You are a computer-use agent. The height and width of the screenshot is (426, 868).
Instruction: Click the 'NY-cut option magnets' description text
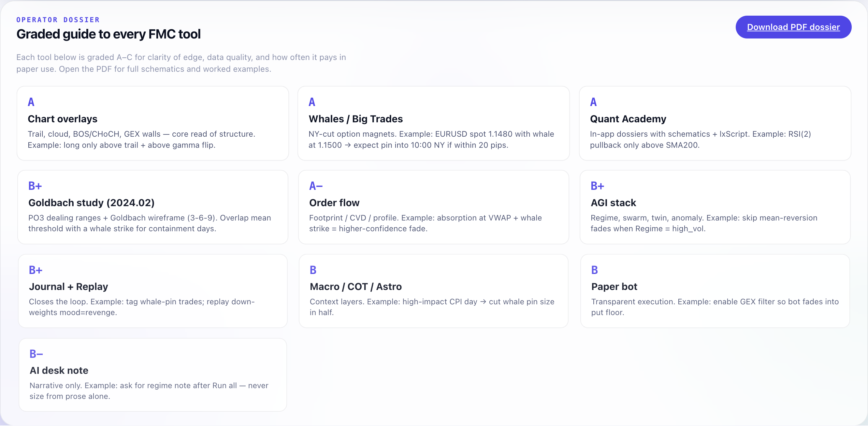coord(431,139)
